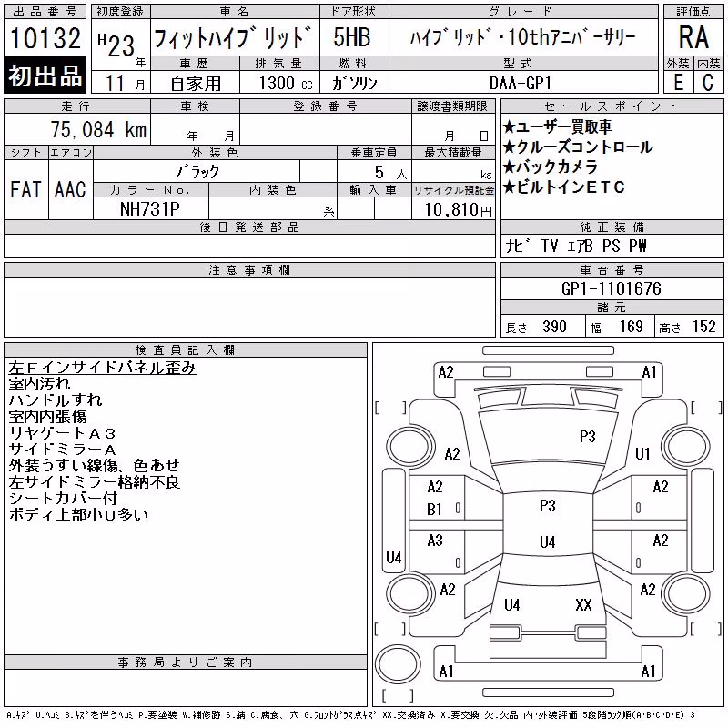Image resolution: width=728 pixels, height=728 pixels.
Task: Select the mileage 75,084 km
Action: pos(98,129)
